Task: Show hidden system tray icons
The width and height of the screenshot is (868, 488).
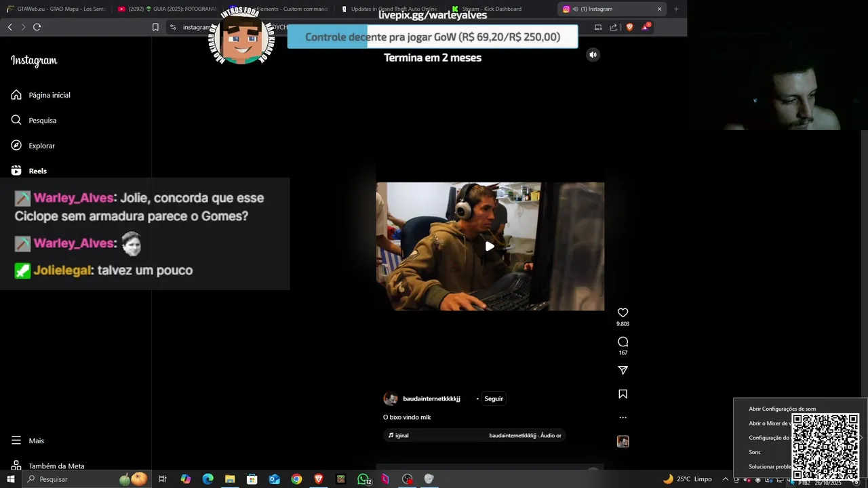Action: click(x=725, y=479)
